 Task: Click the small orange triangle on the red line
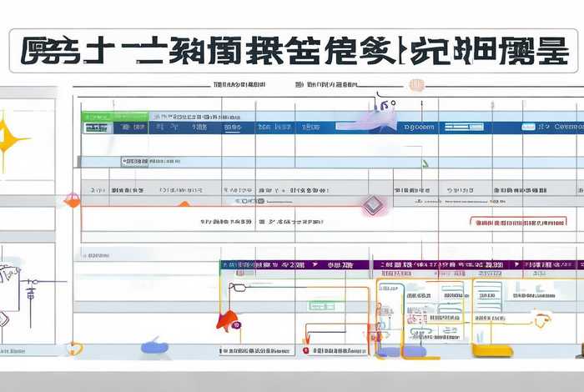(184, 204)
